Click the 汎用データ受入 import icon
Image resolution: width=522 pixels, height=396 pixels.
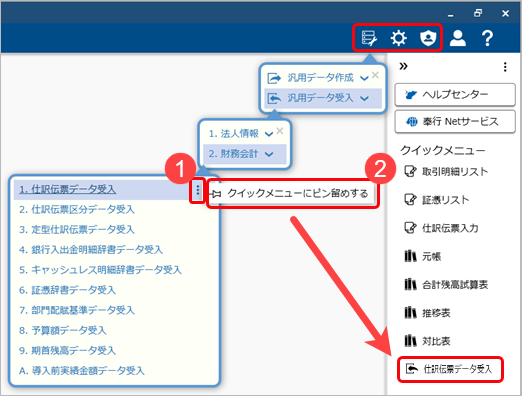click(x=274, y=99)
